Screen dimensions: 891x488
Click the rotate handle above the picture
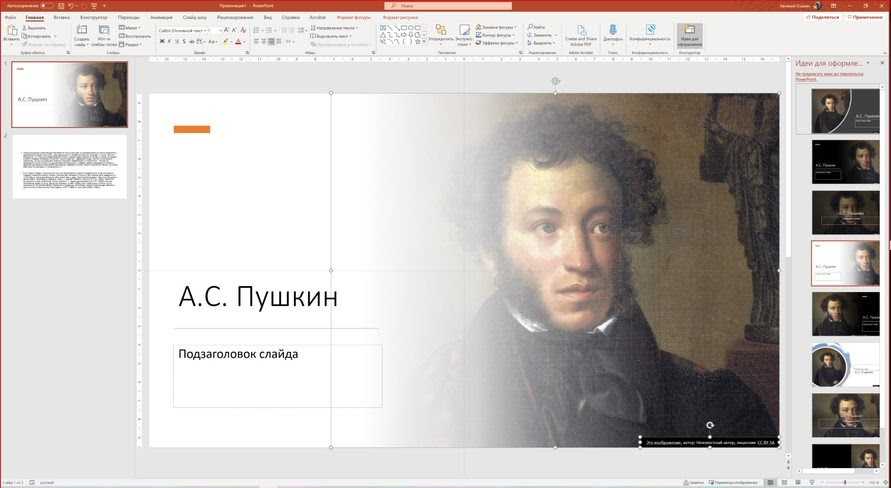555,81
